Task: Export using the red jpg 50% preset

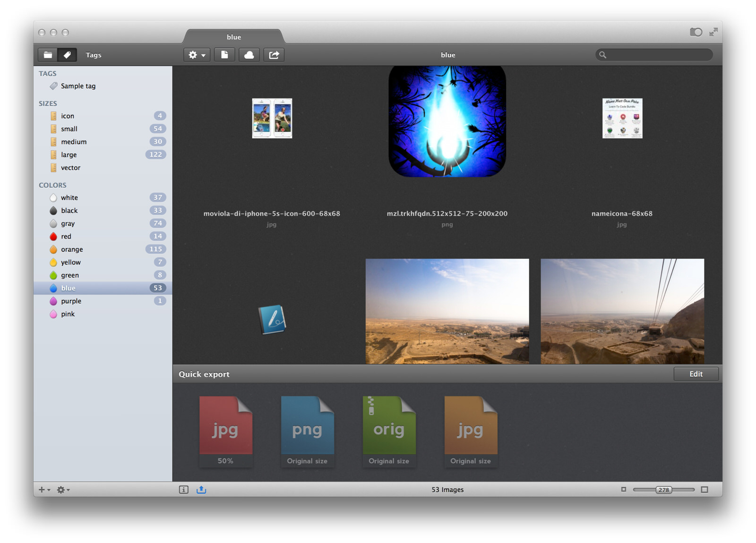Action: (x=226, y=432)
